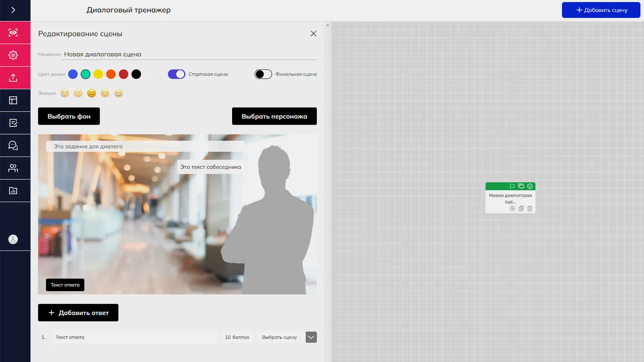
Task: Expand the Выбрать сцену dropdown arrow
Action: pos(311,337)
